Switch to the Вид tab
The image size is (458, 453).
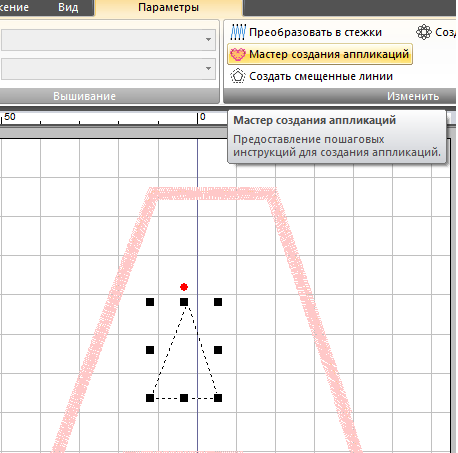point(68,7)
